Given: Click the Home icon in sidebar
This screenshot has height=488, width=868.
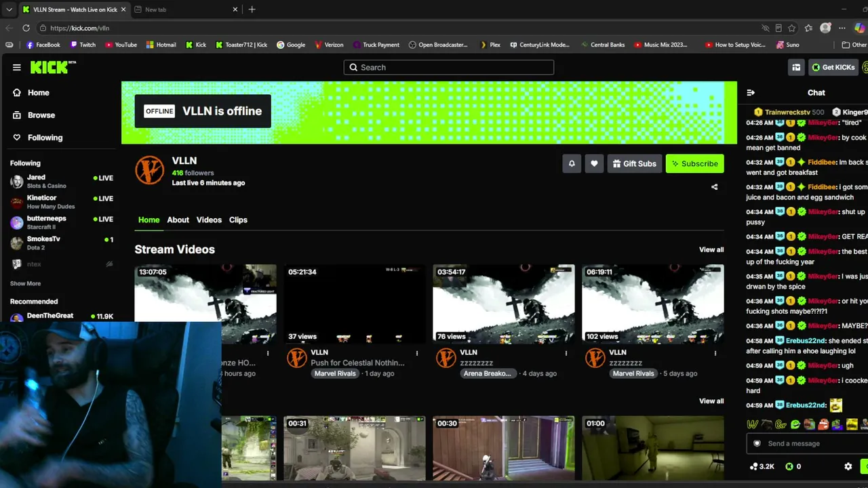Looking at the screenshot, I should click(x=17, y=93).
